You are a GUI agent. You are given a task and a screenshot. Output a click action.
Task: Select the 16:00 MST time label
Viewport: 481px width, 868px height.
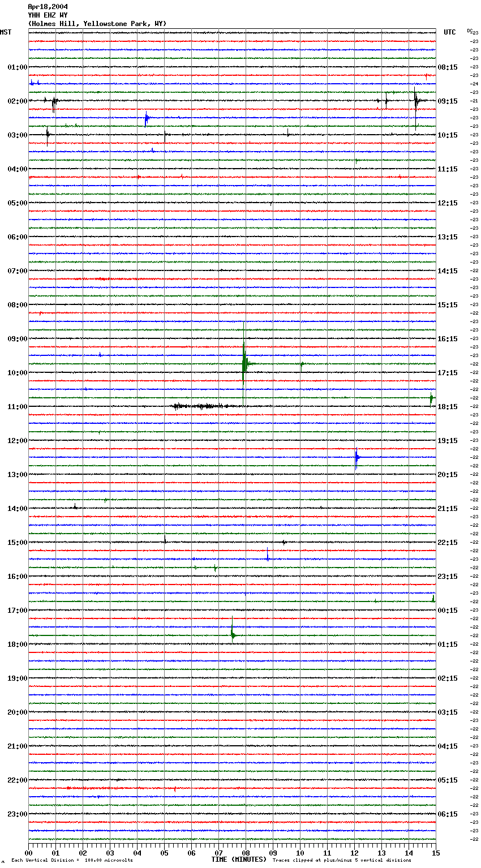18,577
